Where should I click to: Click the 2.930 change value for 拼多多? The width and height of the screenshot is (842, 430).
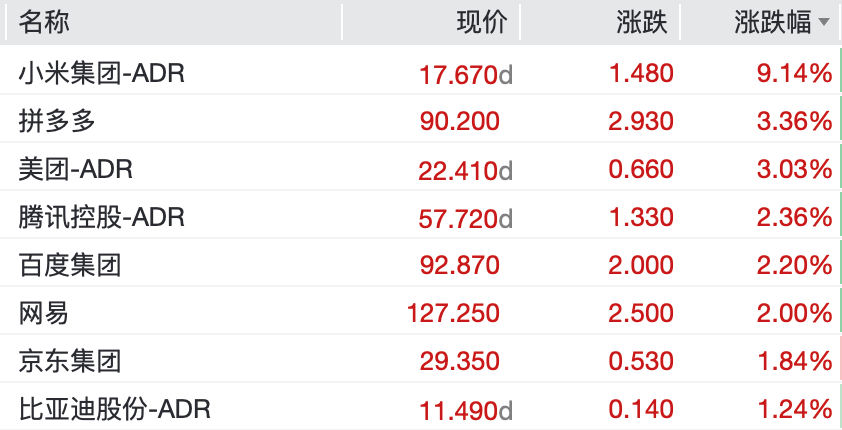pyautogui.click(x=641, y=121)
